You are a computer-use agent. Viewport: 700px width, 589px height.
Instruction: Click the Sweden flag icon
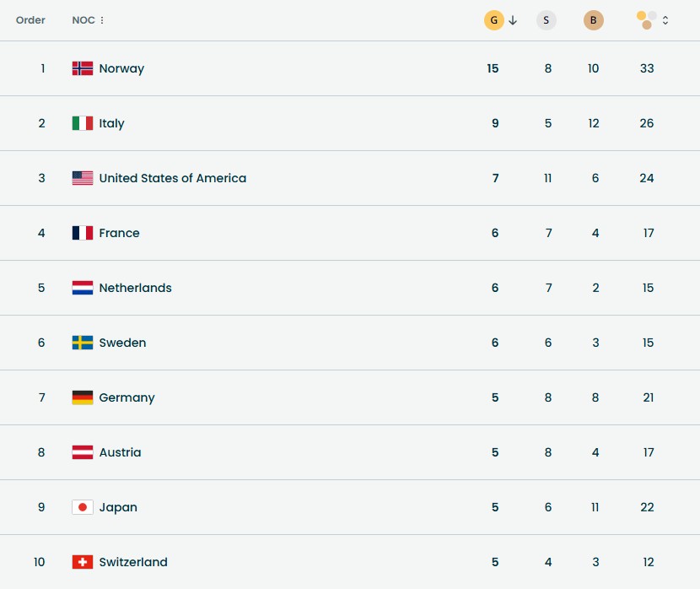[x=82, y=343]
